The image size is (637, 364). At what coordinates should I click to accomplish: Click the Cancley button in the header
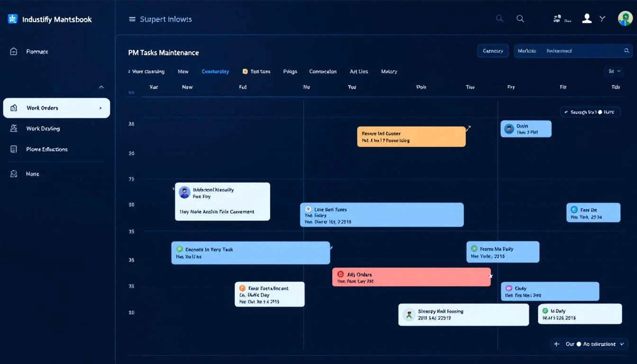(493, 51)
